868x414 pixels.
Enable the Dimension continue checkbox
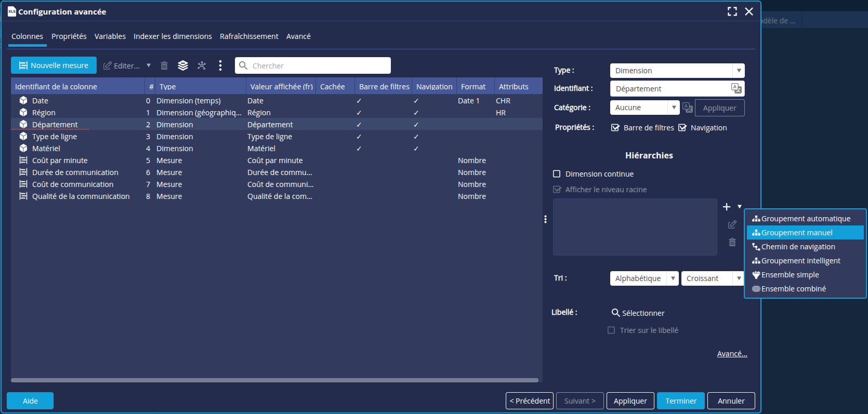(557, 174)
